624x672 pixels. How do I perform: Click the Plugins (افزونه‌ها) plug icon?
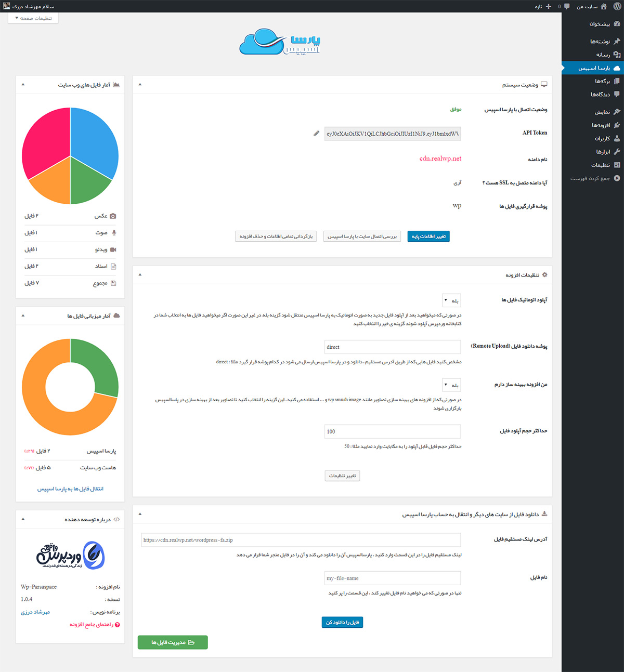(617, 125)
